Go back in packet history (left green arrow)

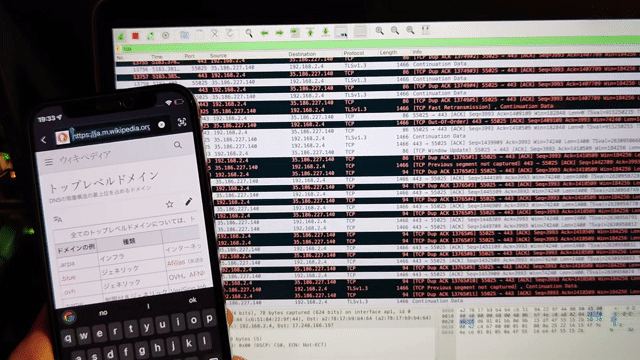tap(264, 33)
